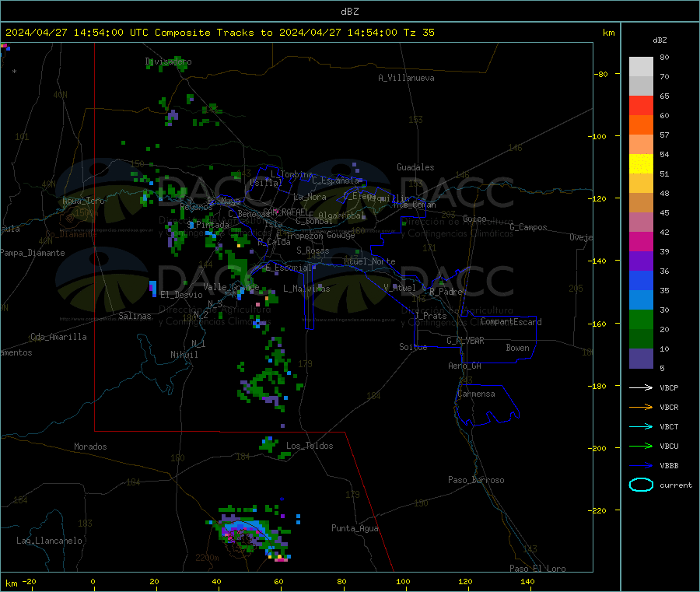Click the 'Divisadero' place label
The image size is (700, 592).
(x=168, y=61)
